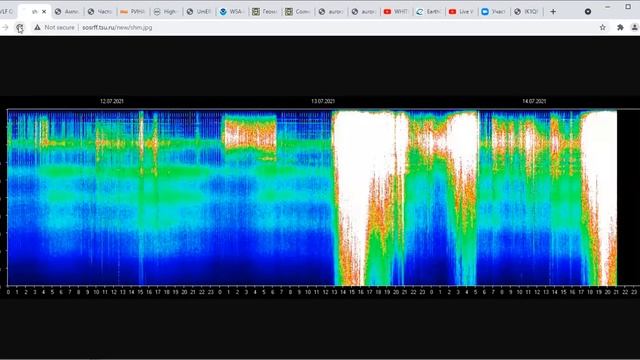640x360 pixels.
Task: Click the 13.07.2021 date label
Action: [323, 101]
